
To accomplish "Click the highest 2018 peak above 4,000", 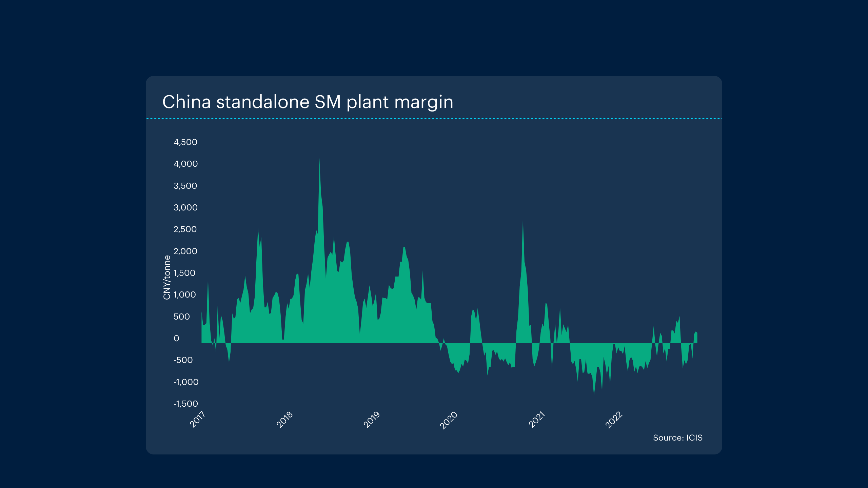I will click(319, 161).
